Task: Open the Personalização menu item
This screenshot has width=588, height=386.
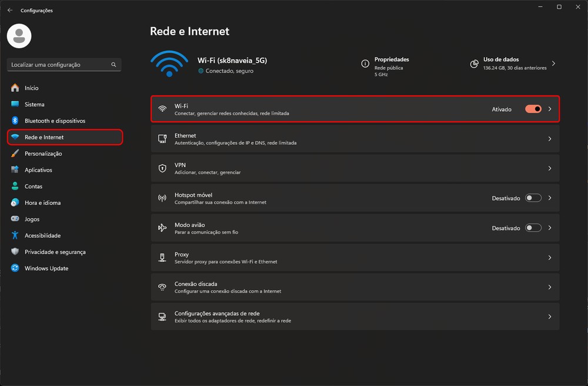Action: click(x=43, y=154)
